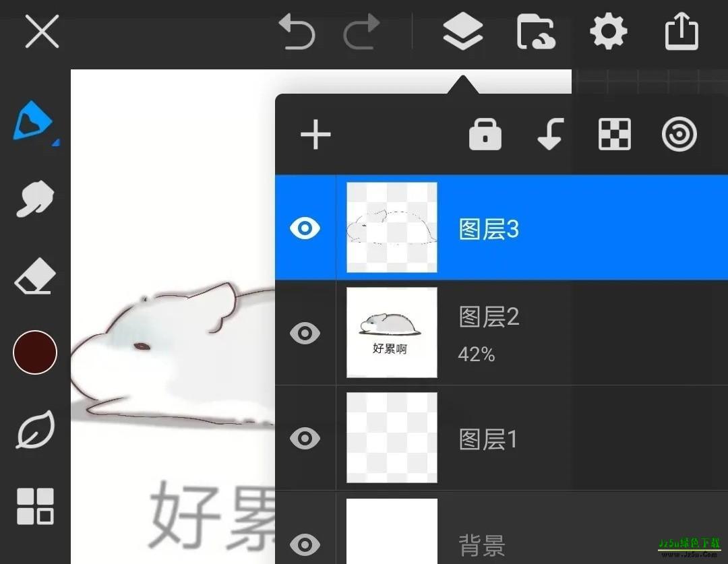Select the Brush tool in the sidebar
Viewport: 728px width, 564px height.
click(34, 121)
